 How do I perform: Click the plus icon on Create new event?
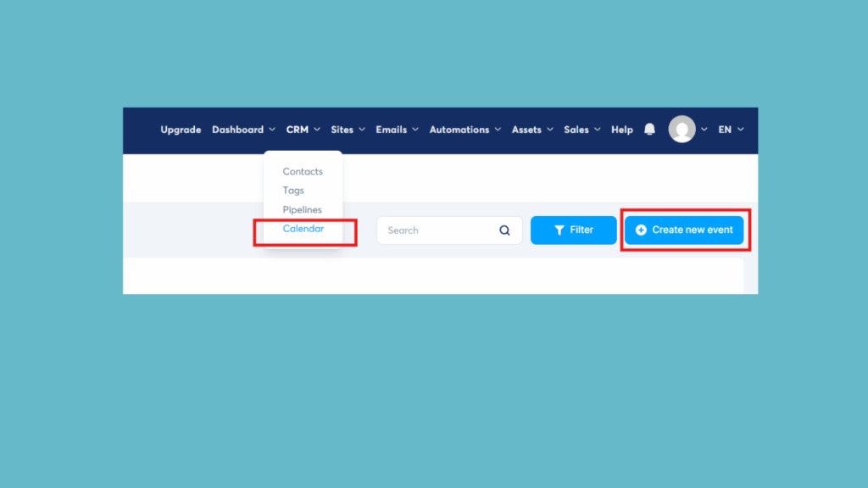640,230
